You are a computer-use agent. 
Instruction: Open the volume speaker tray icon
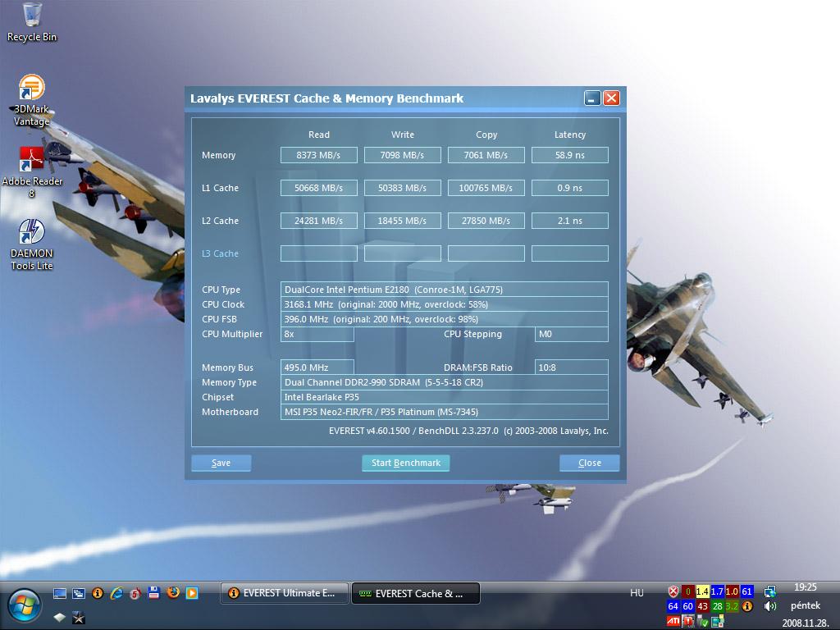tap(769, 606)
